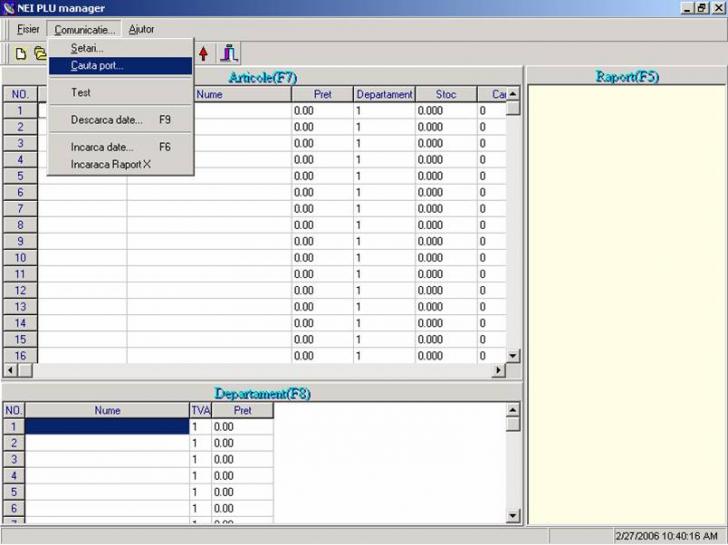Choose Incaraca Raport X menu item
This screenshot has height=545, width=728.
coord(111,164)
